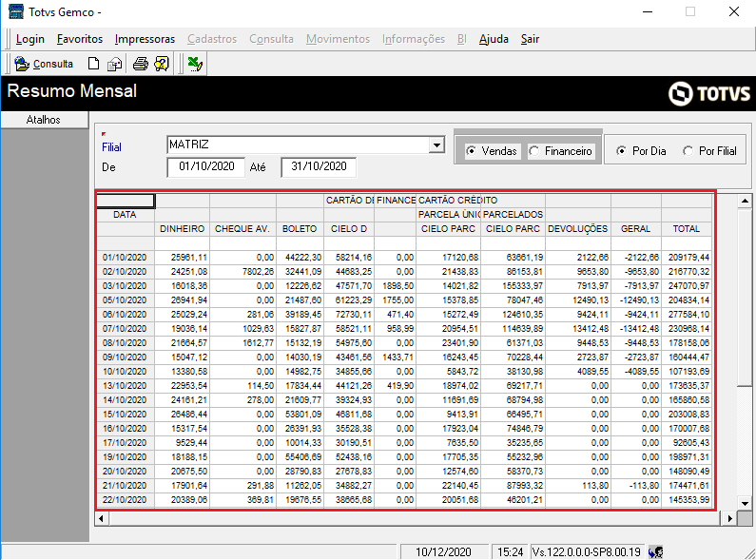Click the status bar date 10/12/2020
Image resolution: width=756 pixels, height=560 pixels.
(x=443, y=551)
